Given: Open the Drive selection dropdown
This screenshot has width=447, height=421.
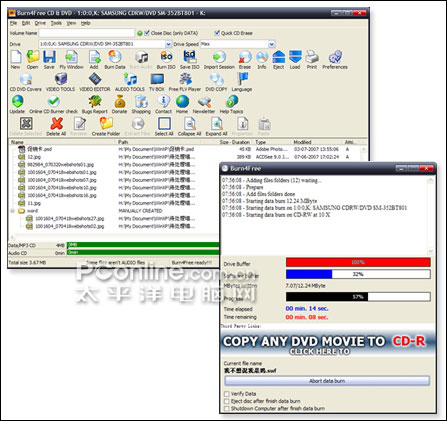Looking at the screenshot, I should [169, 44].
